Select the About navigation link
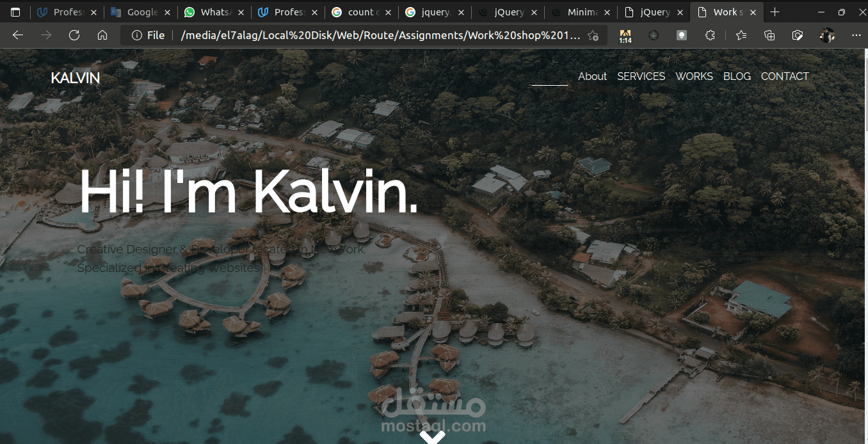868x444 pixels. 592,76
